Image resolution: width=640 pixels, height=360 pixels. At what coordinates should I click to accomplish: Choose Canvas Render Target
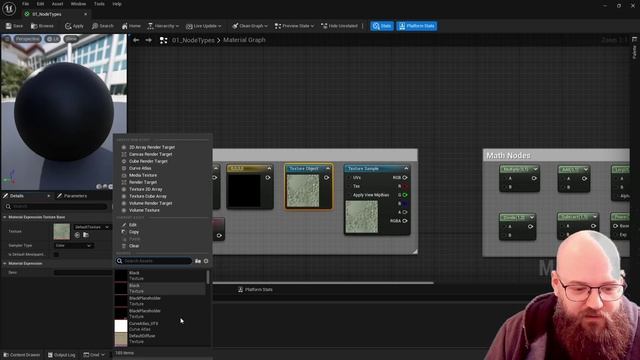151,154
